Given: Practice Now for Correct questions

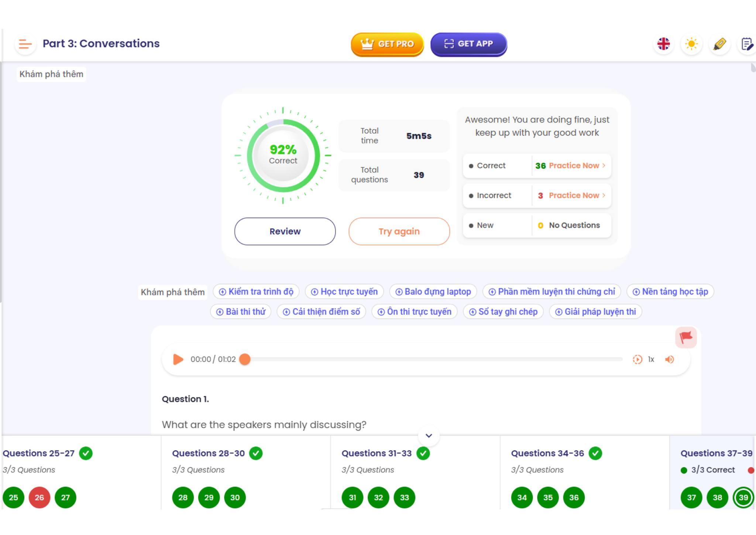Looking at the screenshot, I should click(577, 166).
